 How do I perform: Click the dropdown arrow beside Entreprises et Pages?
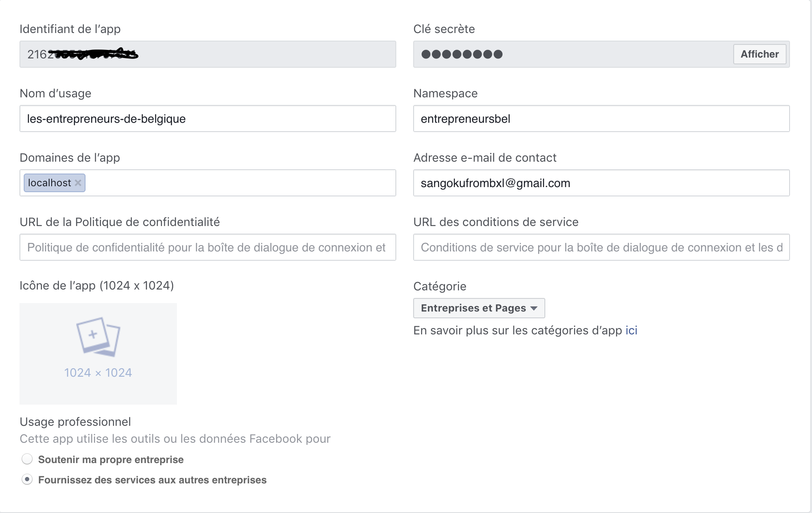pos(534,309)
